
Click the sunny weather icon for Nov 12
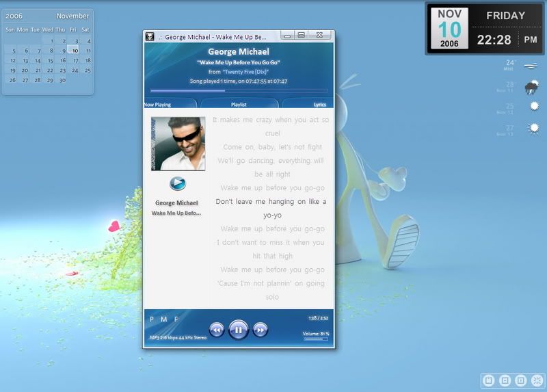coord(534,106)
